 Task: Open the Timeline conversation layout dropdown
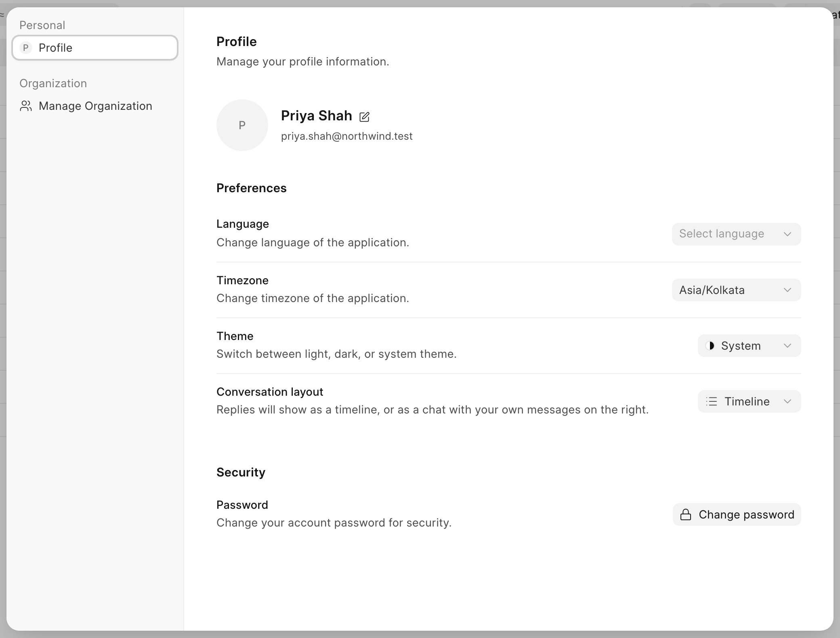point(749,401)
